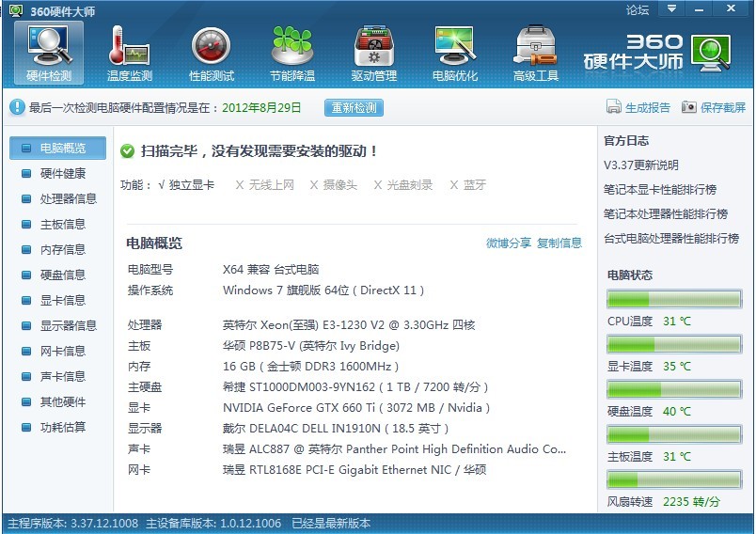Click the 官方日志 heading
The image size is (756, 534).
pos(626,141)
